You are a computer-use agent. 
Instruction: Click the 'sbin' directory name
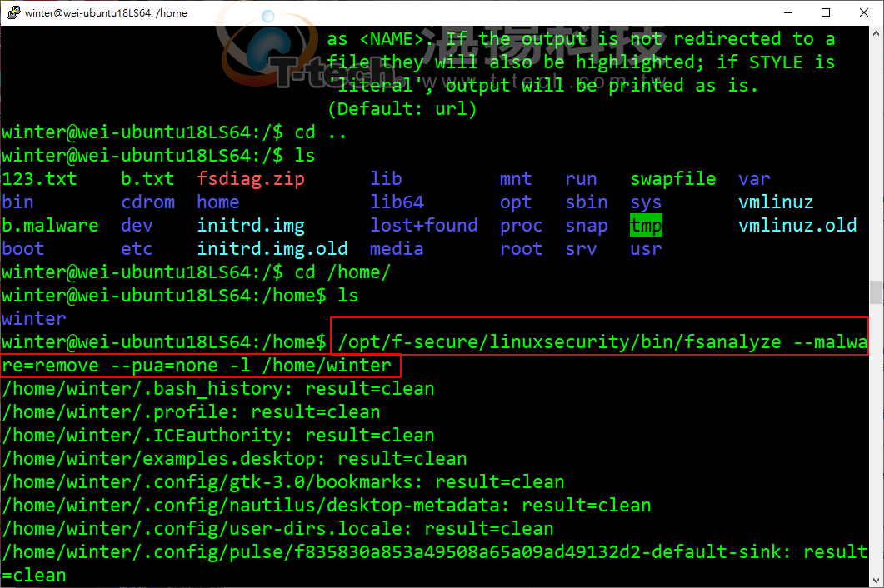(x=587, y=202)
